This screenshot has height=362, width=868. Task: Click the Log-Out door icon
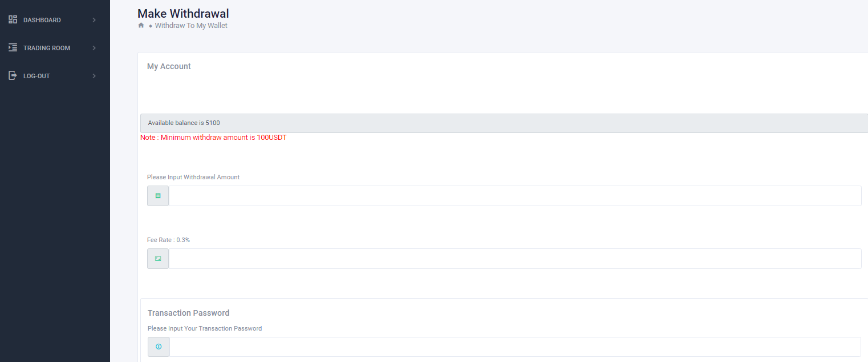pyautogui.click(x=13, y=75)
